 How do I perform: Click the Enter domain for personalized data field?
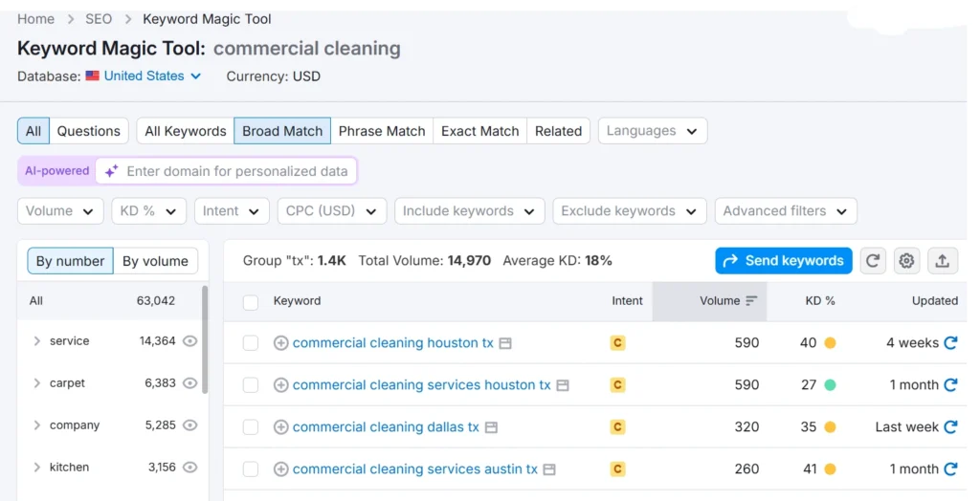click(237, 171)
